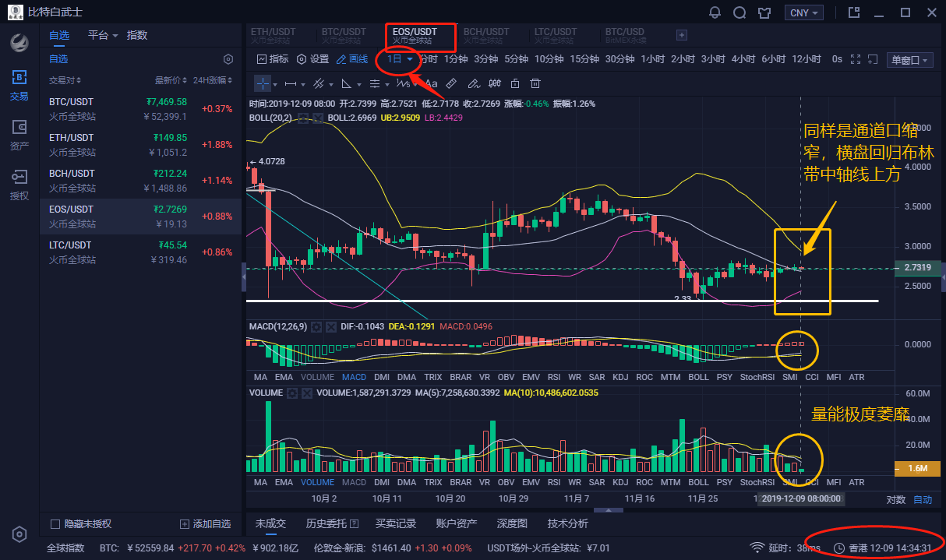Select the crosshair cursor tool
The width and height of the screenshot is (946, 560).
pos(263,83)
